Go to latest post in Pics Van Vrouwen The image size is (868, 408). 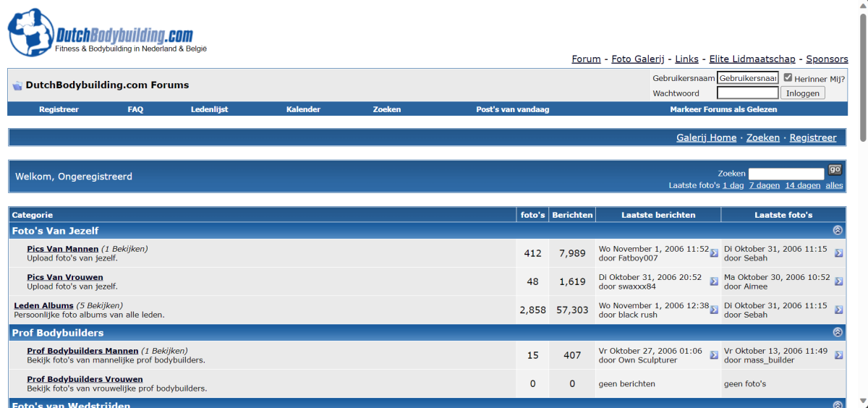tap(714, 281)
